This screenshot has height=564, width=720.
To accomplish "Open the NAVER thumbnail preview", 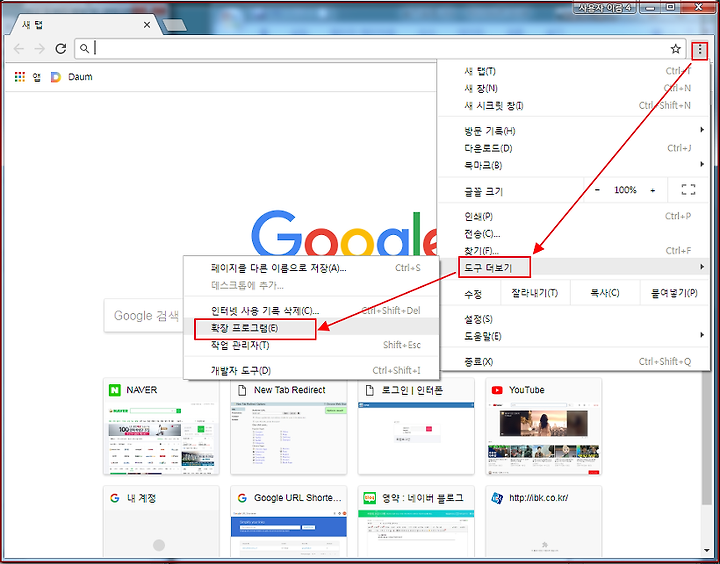I will (x=161, y=438).
